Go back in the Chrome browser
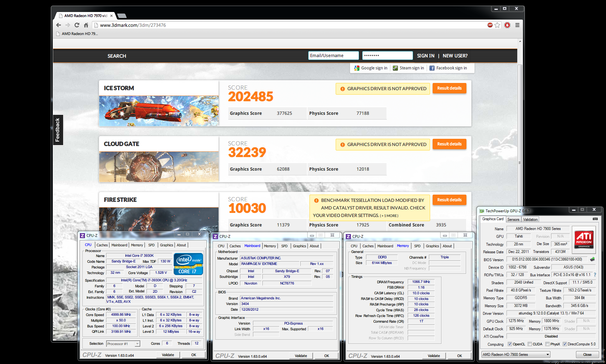Screen dimensions: 606x364 point(58,25)
